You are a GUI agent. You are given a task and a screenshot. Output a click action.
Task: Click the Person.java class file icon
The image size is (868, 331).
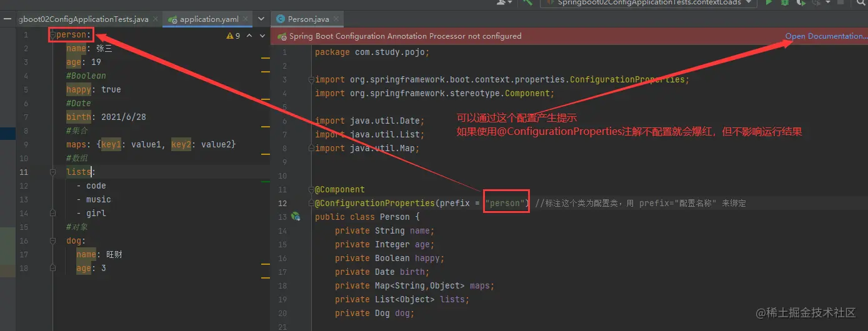click(281, 19)
